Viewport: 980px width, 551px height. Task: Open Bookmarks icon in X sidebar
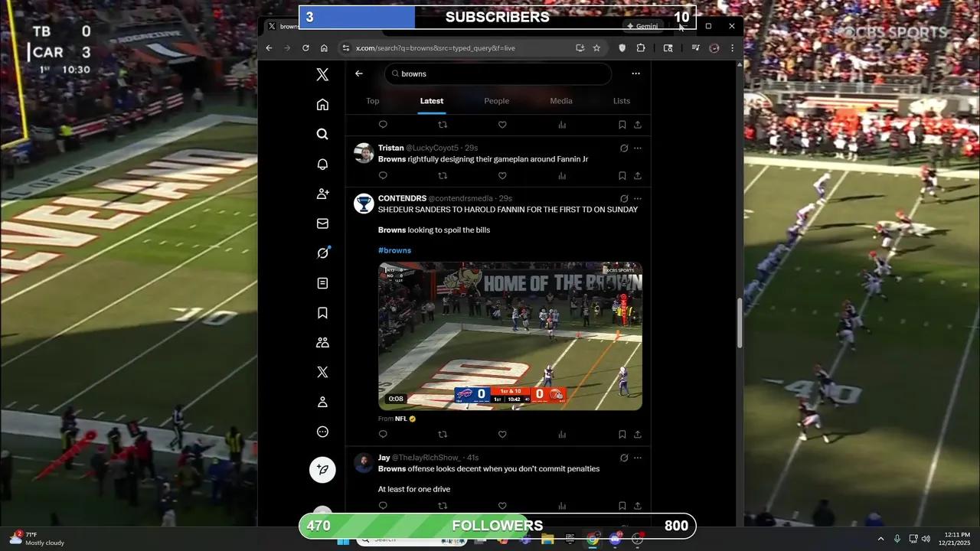point(322,313)
